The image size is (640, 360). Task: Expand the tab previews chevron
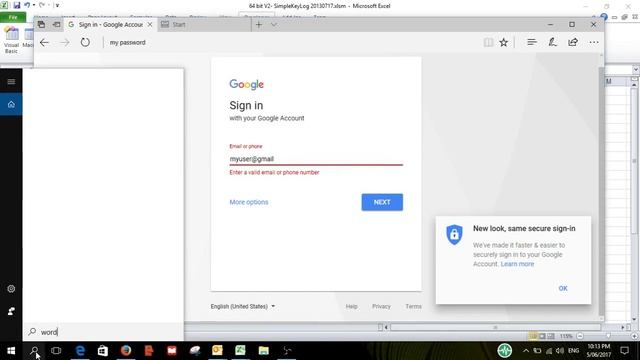[x=274, y=24]
